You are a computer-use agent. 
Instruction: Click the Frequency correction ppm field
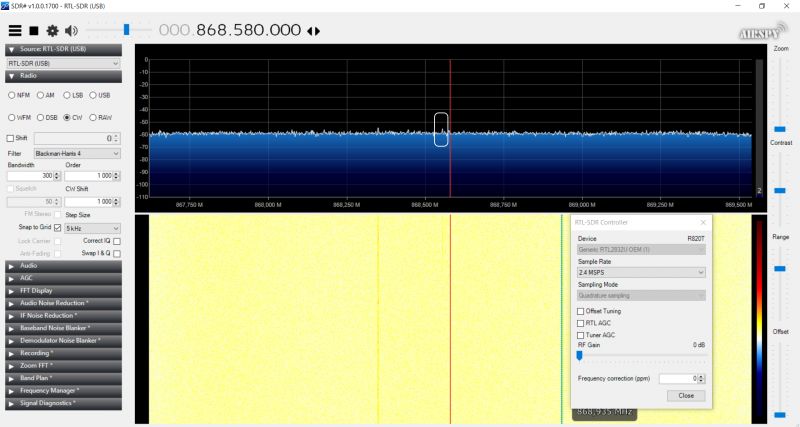678,379
